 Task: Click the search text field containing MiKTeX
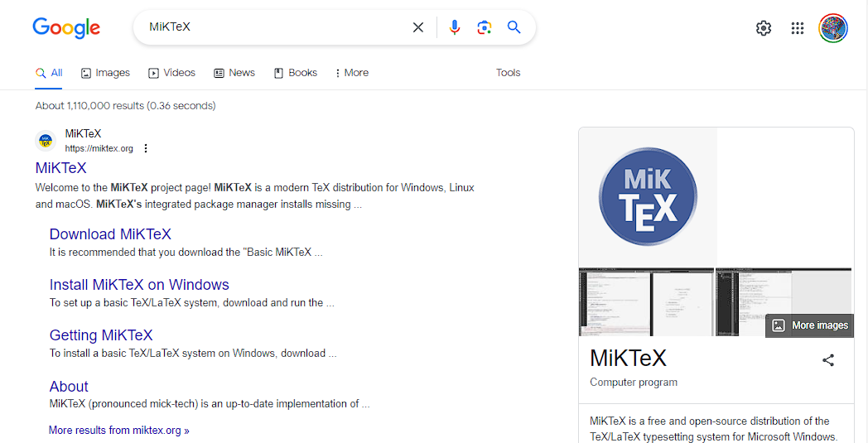[277, 27]
